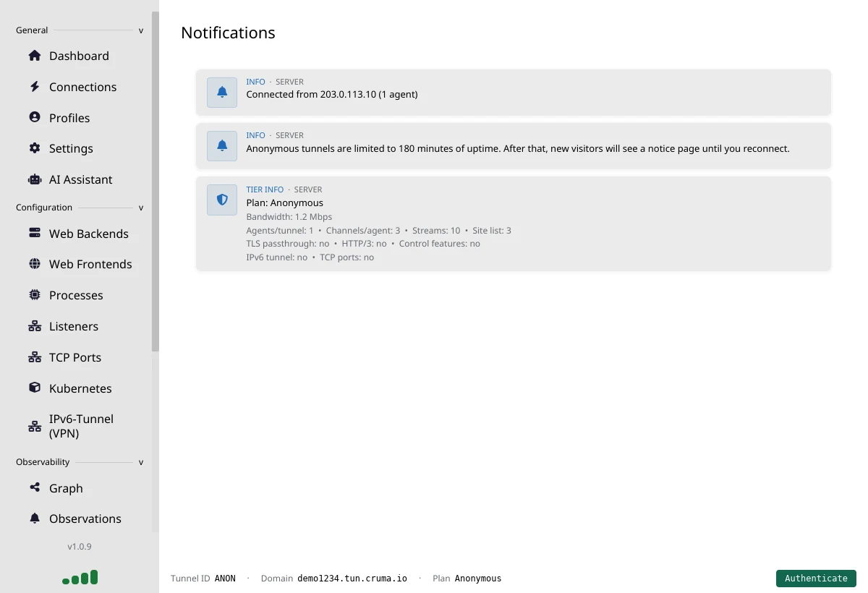
Task: Click shield icon of Tier Info notification
Action: tap(222, 200)
